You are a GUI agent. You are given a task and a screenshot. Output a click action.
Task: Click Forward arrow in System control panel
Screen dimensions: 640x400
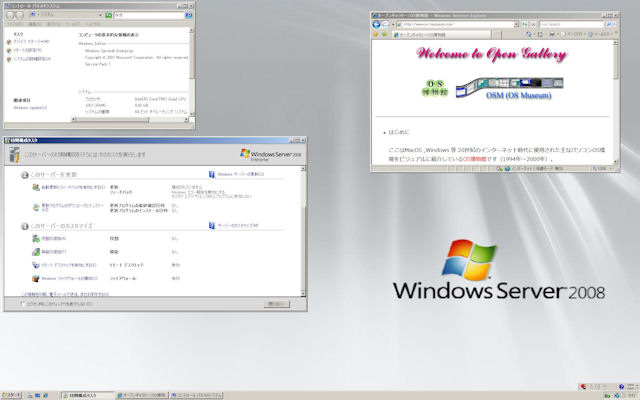[x=20, y=15]
